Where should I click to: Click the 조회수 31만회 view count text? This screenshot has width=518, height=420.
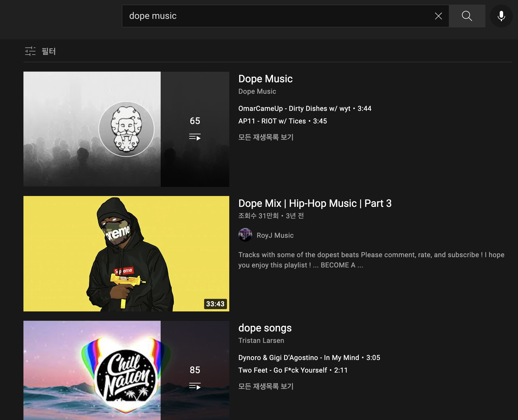tap(258, 216)
